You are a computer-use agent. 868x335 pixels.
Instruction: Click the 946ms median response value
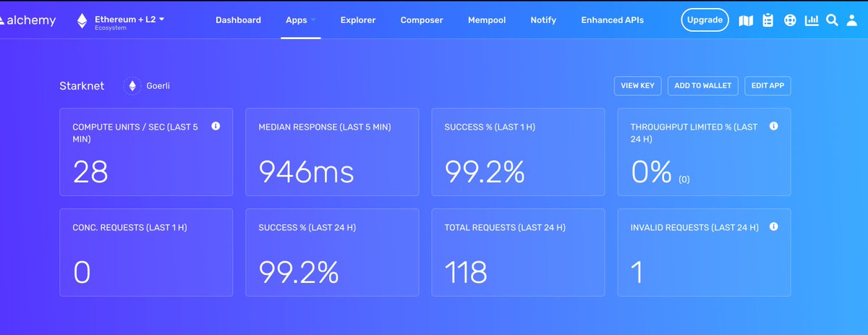click(x=307, y=172)
